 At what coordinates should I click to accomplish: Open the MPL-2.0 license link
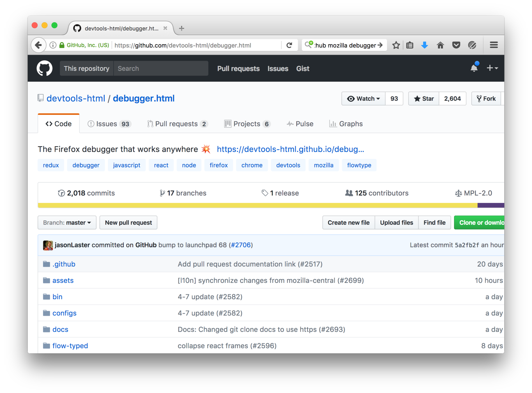[x=473, y=193]
